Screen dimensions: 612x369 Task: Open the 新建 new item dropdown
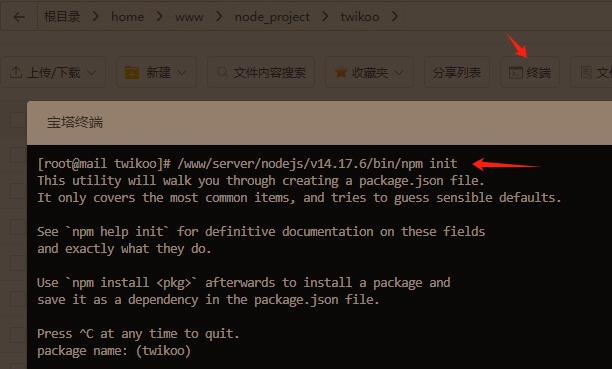156,72
